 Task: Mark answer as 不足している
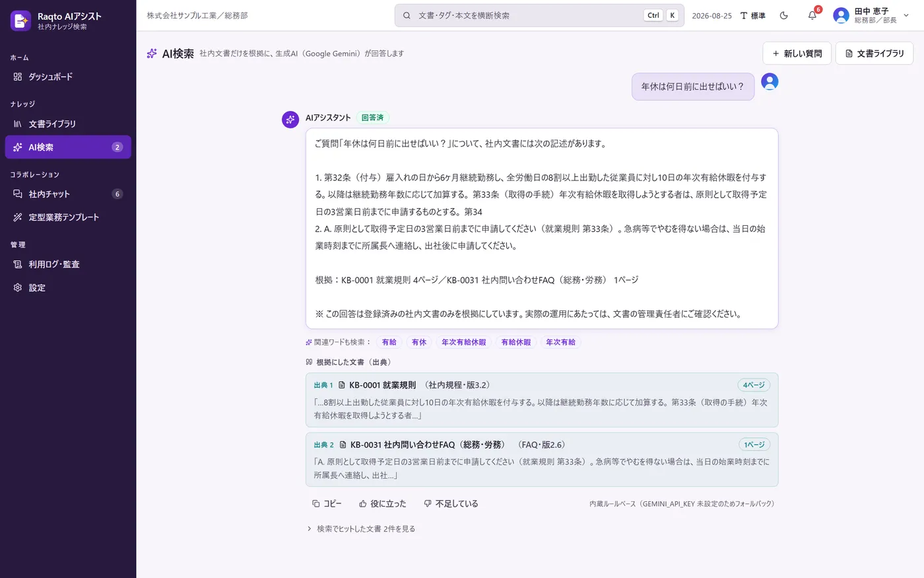[451, 503]
